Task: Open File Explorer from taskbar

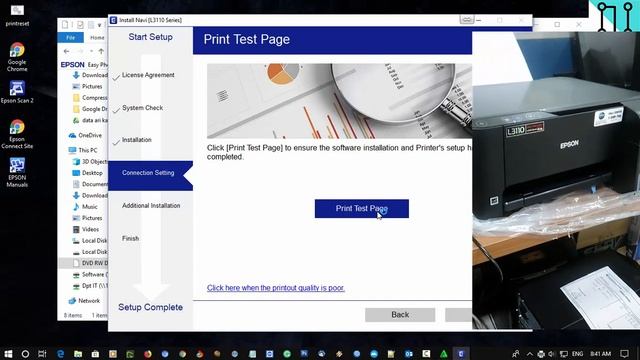Action: pyautogui.click(x=78, y=354)
